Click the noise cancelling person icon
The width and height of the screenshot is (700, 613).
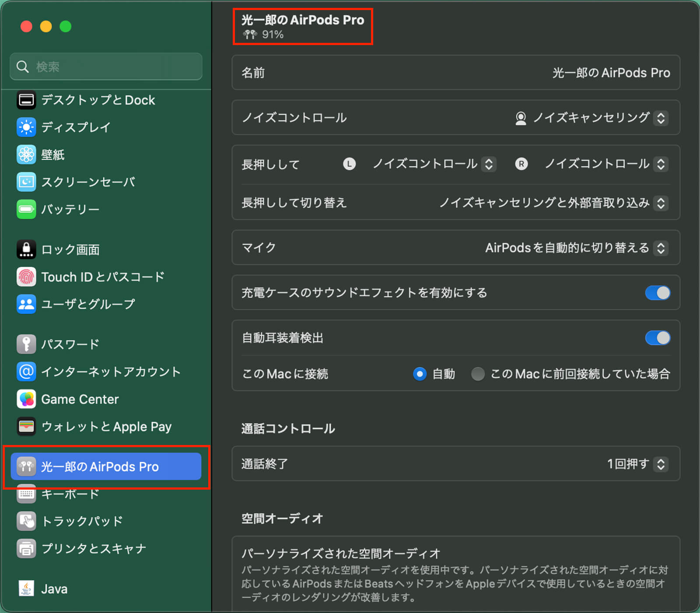[521, 118]
